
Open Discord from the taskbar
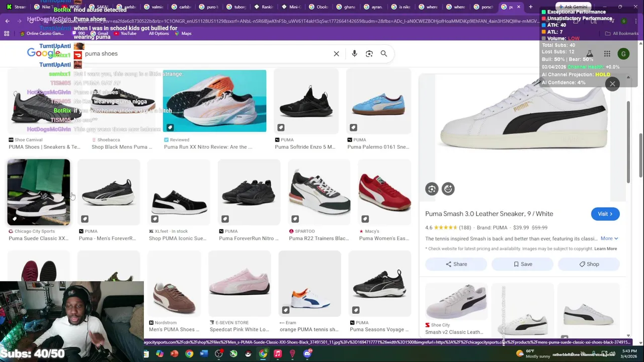coord(307,354)
